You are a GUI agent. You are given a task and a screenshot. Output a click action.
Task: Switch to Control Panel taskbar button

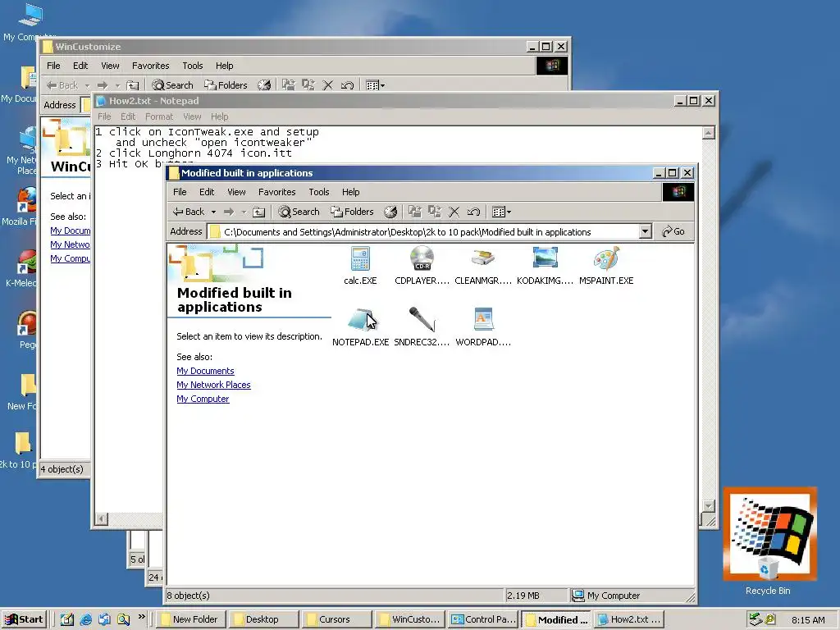point(482,619)
